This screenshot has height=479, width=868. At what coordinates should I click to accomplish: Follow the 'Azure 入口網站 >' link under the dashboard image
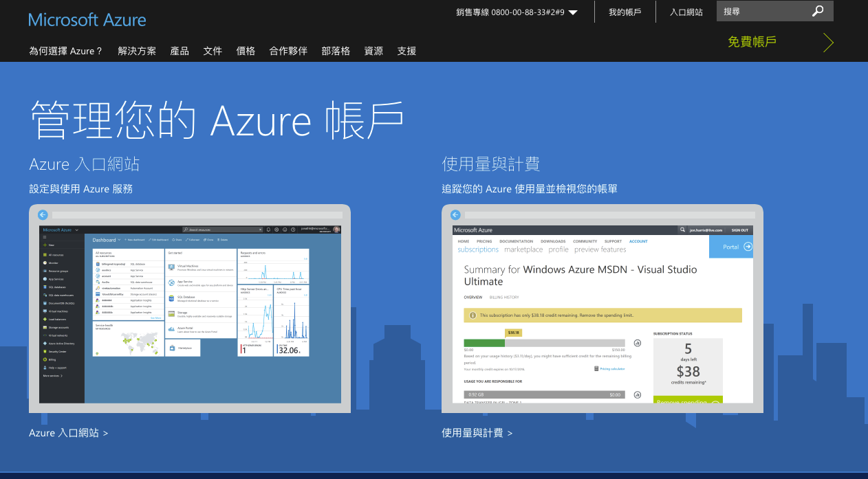pos(69,433)
